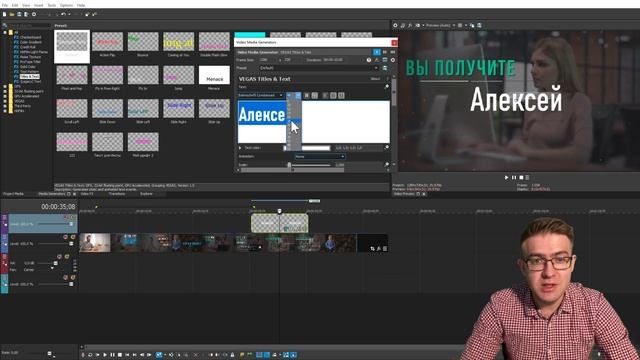Switch to the Video FX tab
The width and height of the screenshot is (640, 360).
pyautogui.click(x=87, y=194)
